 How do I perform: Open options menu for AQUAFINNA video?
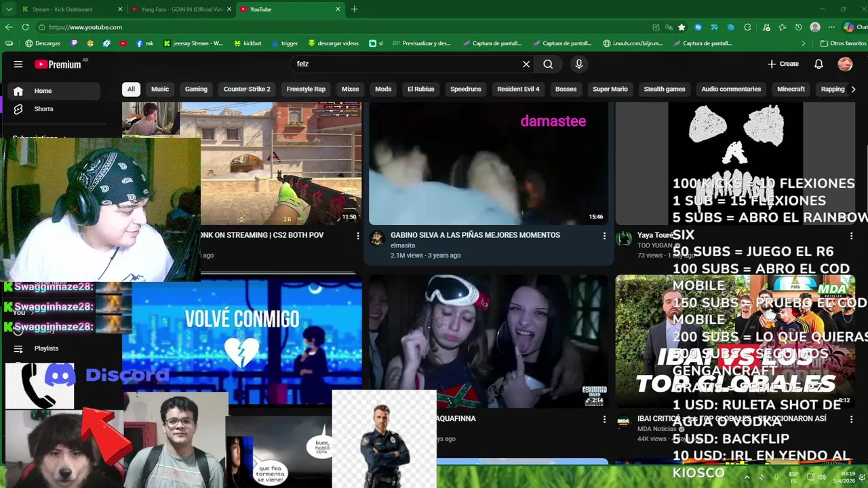pyautogui.click(x=604, y=420)
